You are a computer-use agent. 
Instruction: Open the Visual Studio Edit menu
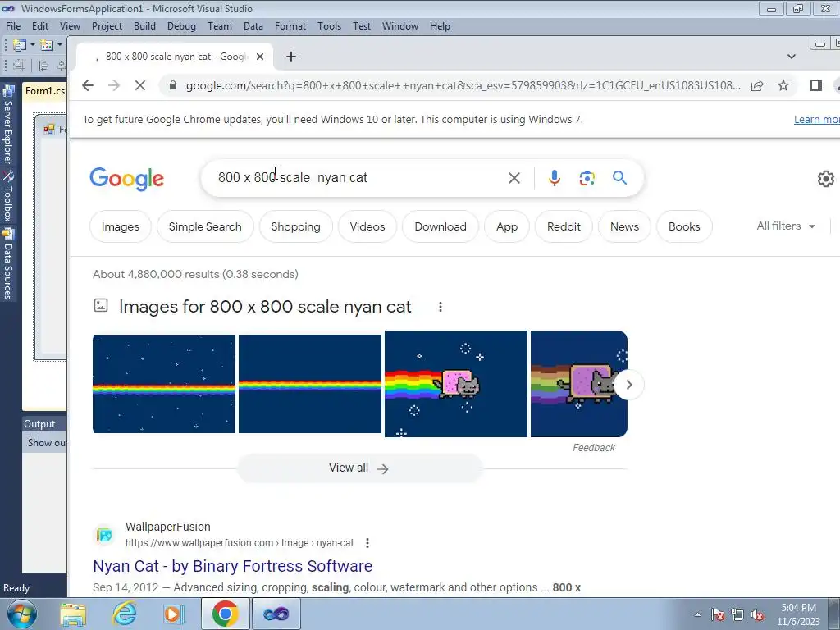(x=40, y=26)
